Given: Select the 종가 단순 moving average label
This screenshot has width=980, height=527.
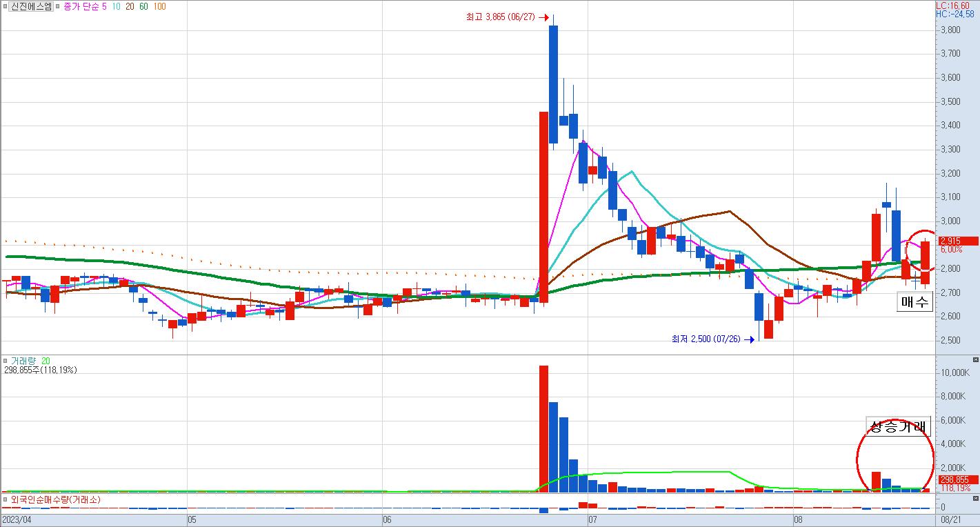Looking at the screenshot, I should click(x=81, y=6).
